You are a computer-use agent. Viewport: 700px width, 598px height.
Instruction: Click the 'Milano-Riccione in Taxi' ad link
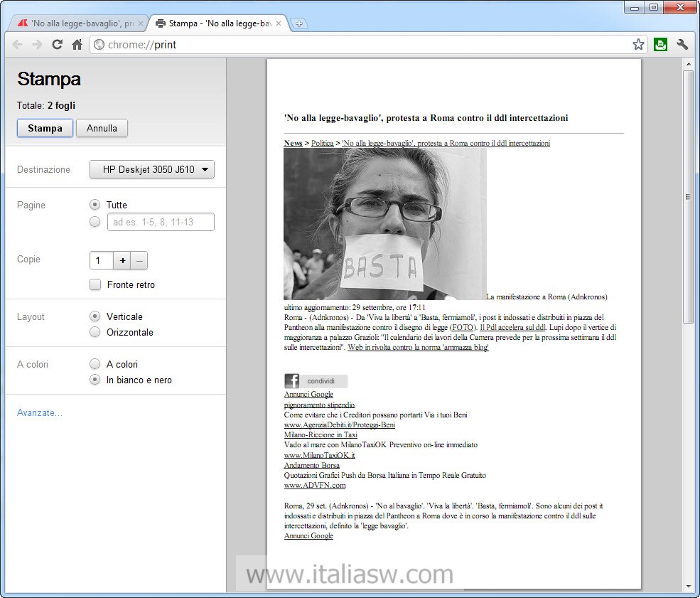[x=321, y=434]
